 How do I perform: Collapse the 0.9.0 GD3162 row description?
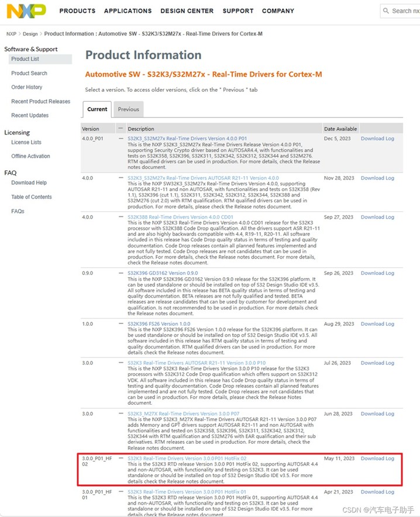121,273
